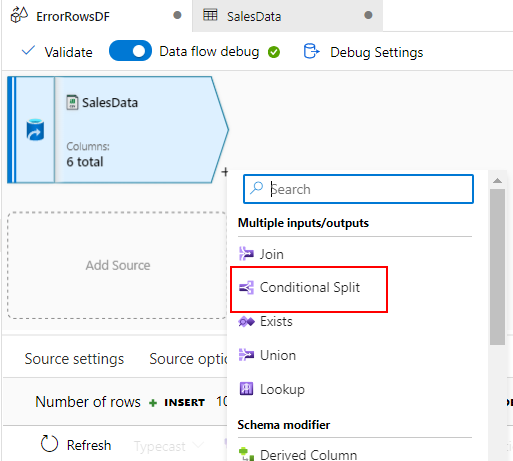Choose Conditional Split transformation
Image resolution: width=513 pixels, height=461 pixels.
[x=309, y=289]
